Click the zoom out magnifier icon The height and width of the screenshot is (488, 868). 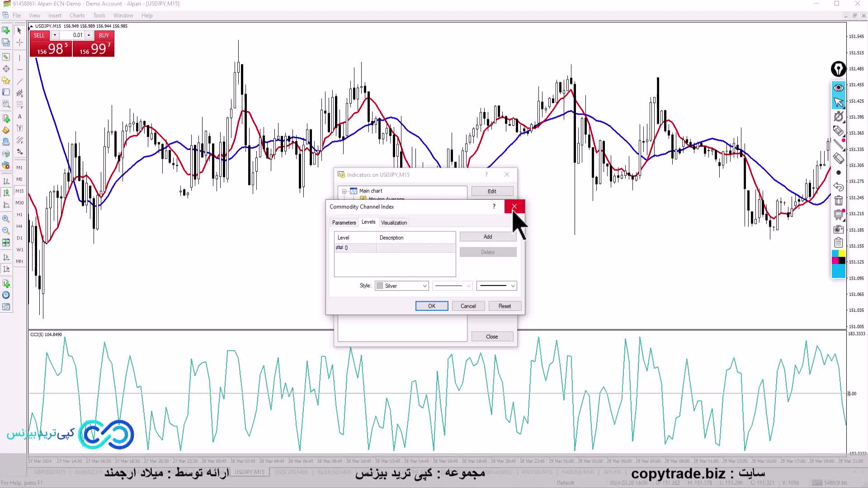pos(6,230)
